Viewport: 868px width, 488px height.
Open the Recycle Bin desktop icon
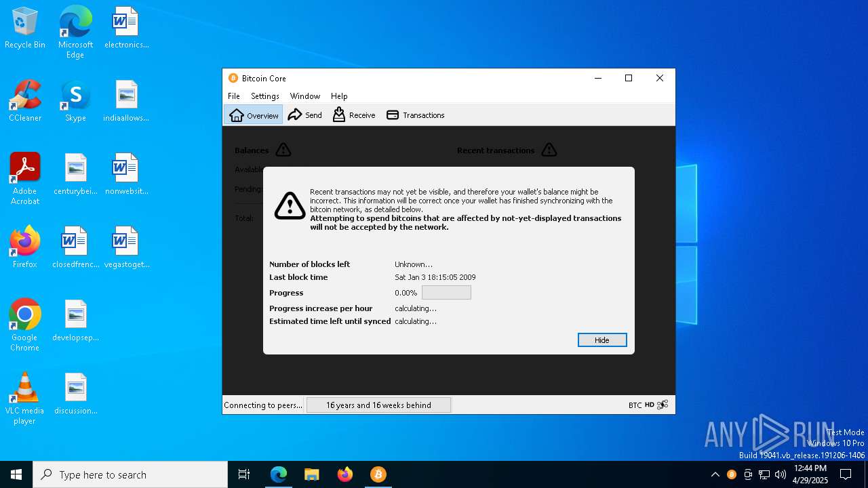pos(25,28)
